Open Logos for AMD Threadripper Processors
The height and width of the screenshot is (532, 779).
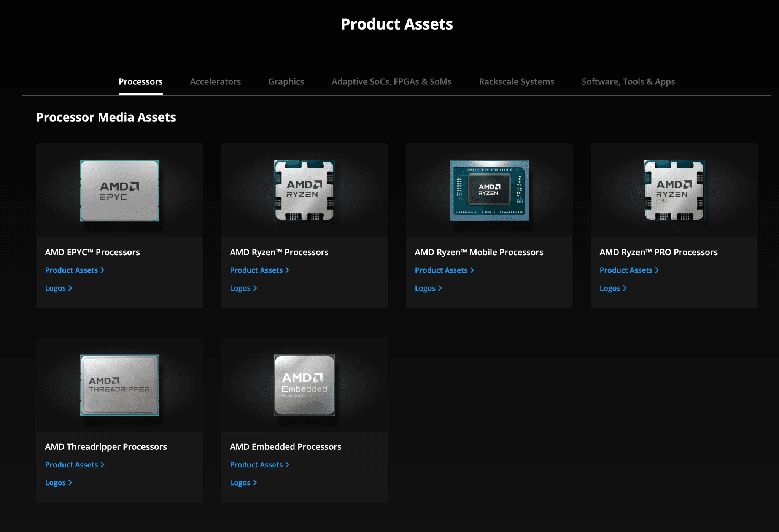pyautogui.click(x=59, y=483)
